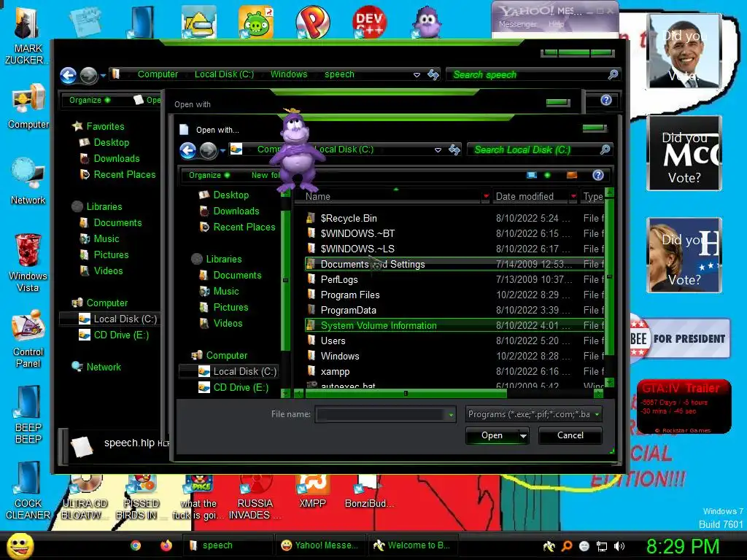Screen dimensions: 747x560
Task: Click the help icon in Open with toolbar
Action: [598, 175]
